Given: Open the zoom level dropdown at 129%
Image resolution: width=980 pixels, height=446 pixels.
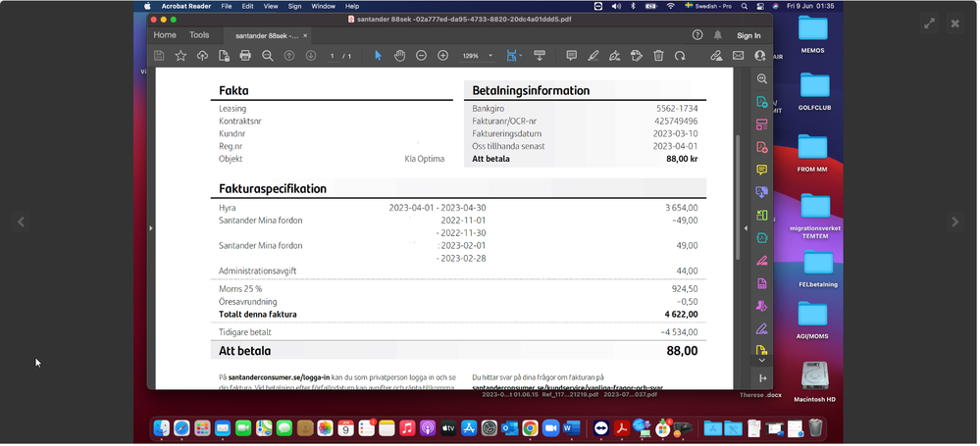Looking at the screenshot, I should [x=478, y=56].
